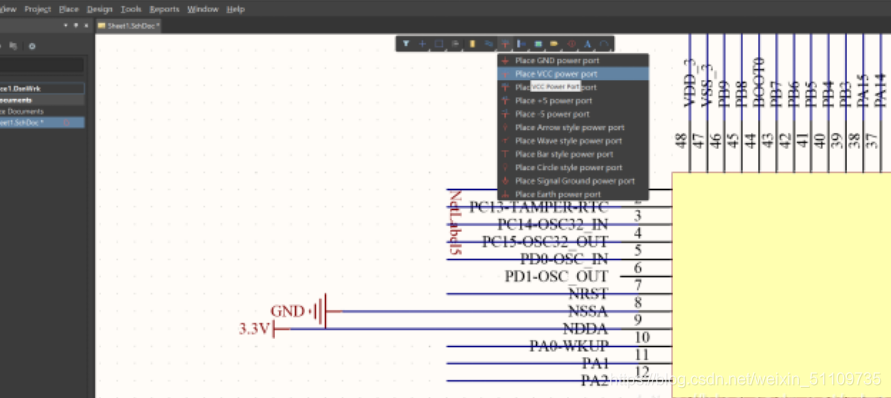The height and width of the screenshot is (398, 891).
Task: Select the place wire icon
Action: [x=489, y=44]
